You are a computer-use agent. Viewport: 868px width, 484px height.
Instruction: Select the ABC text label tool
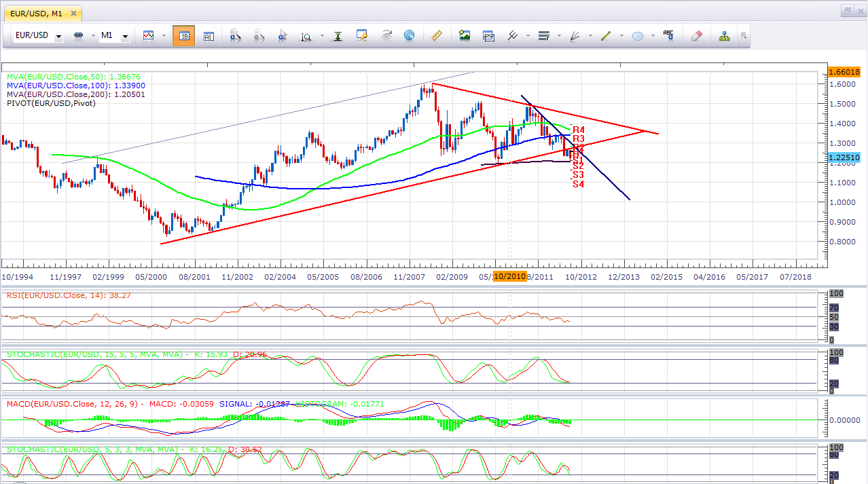click(669, 36)
